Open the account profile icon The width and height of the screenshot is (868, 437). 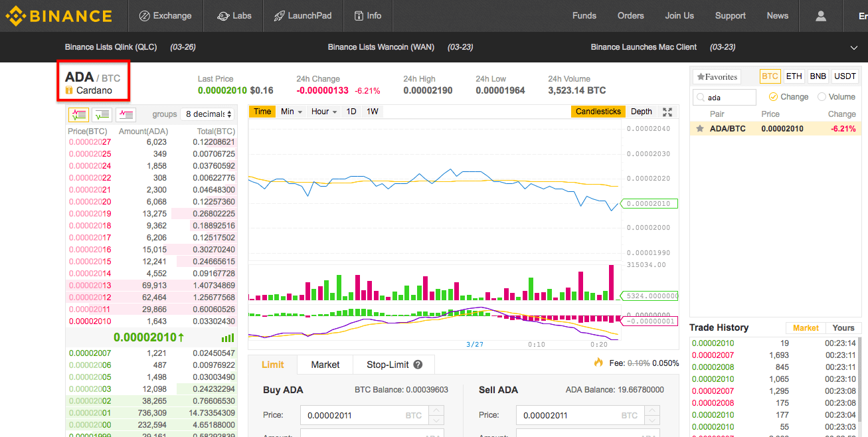click(x=821, y=16)
